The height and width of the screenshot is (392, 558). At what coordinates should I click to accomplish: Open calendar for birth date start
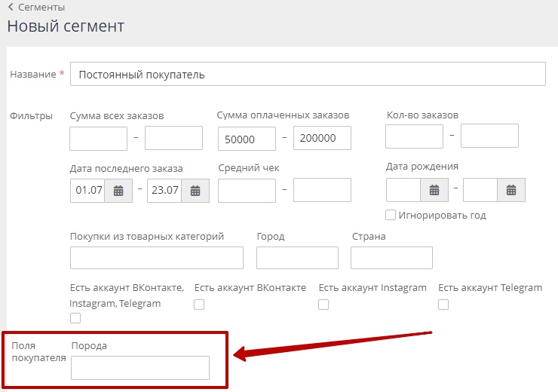click(x=434, y=190)
